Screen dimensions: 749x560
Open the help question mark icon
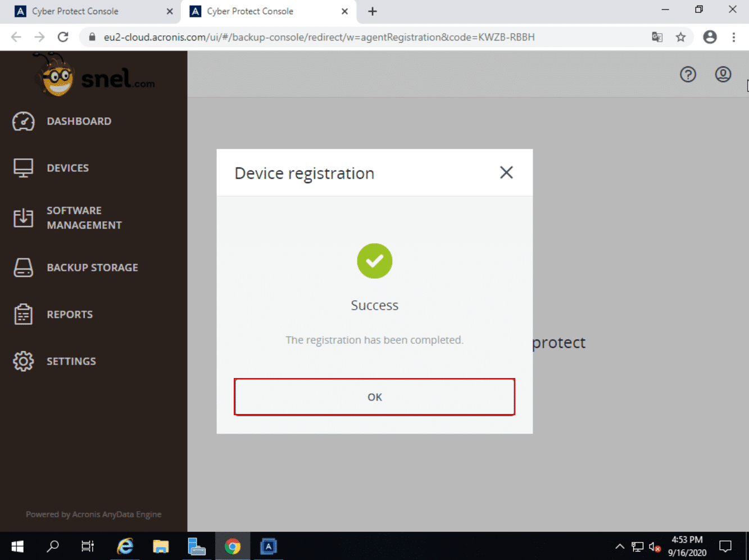coord(688,74)
